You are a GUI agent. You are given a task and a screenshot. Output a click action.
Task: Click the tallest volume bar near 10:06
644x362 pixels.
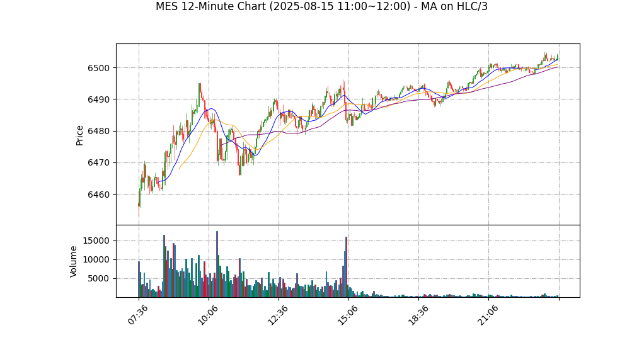[217, 264]
